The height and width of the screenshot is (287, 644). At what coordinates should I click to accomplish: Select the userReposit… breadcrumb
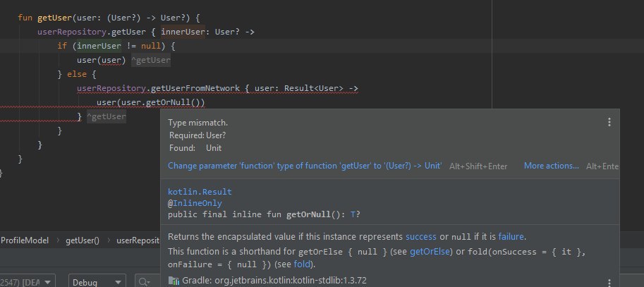point(138,240)
